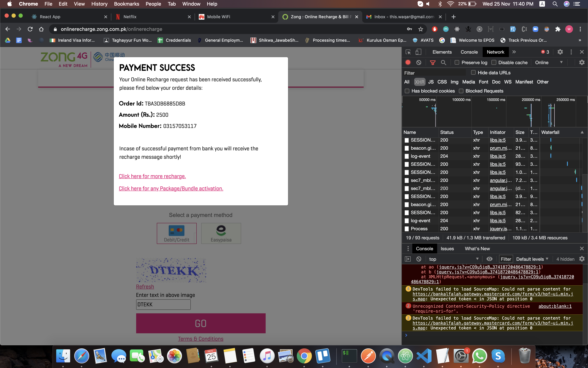Image resolution: width=588 pixels, height=368 pixels.
Task: Click the captcha text input field
Action: (x=163, y=305)
